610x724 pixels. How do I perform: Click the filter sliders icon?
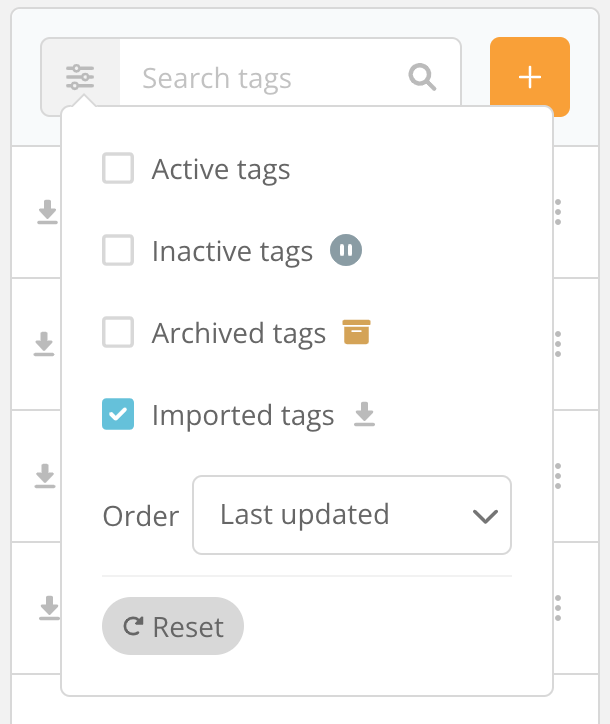click(80, 77)
